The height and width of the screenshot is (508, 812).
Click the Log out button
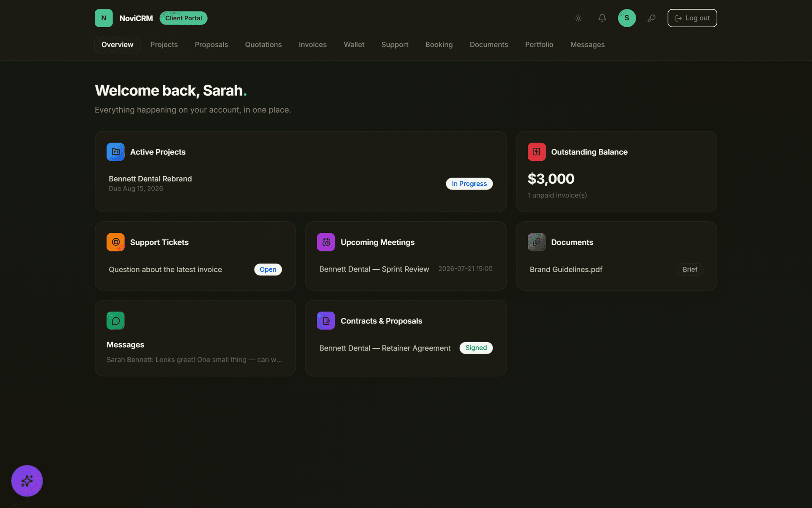pyautogui.click(x=692, y=18)
